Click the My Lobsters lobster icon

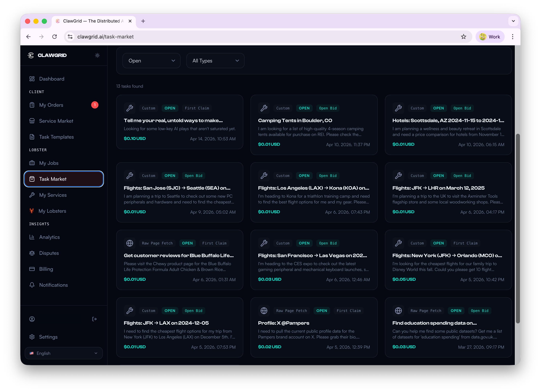[31, 211]
